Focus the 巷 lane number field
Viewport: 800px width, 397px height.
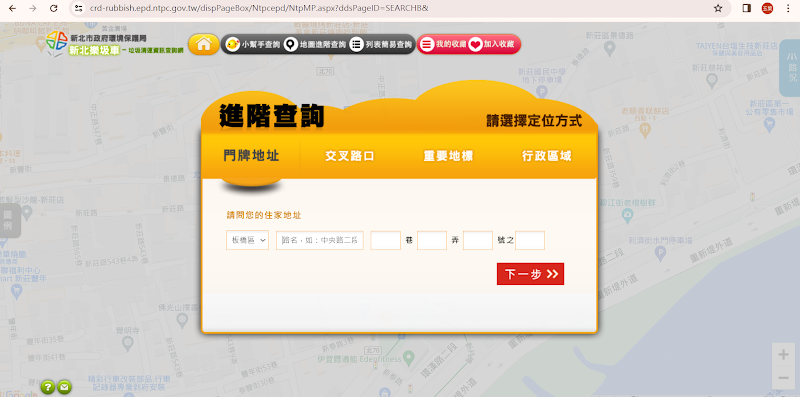pyautogui.click(x=385, y=240)
